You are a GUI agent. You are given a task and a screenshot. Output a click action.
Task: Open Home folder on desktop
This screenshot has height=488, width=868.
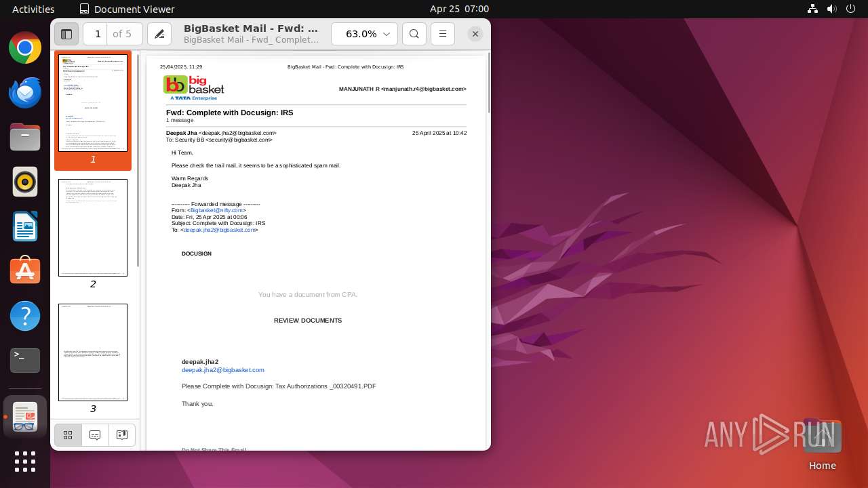tap(822, 445)
